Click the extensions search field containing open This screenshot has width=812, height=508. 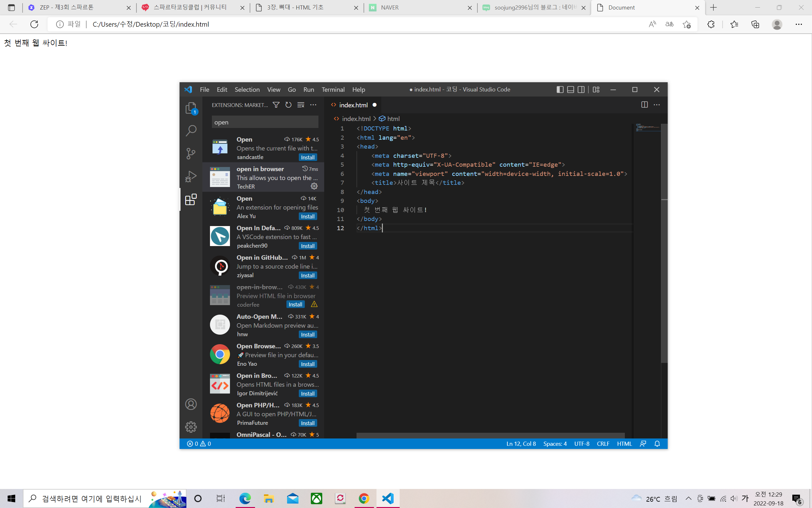(265, 122)
